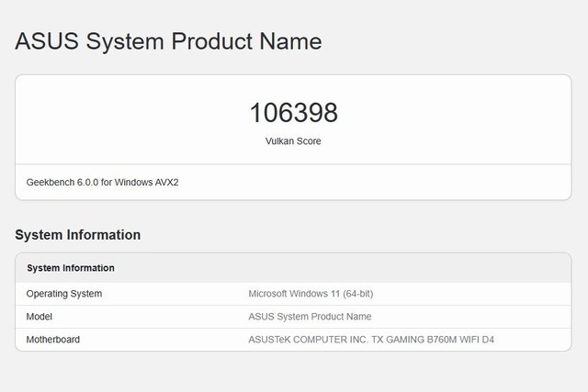
Task: Click the Vulkan Score label
Action: [293, 141]
